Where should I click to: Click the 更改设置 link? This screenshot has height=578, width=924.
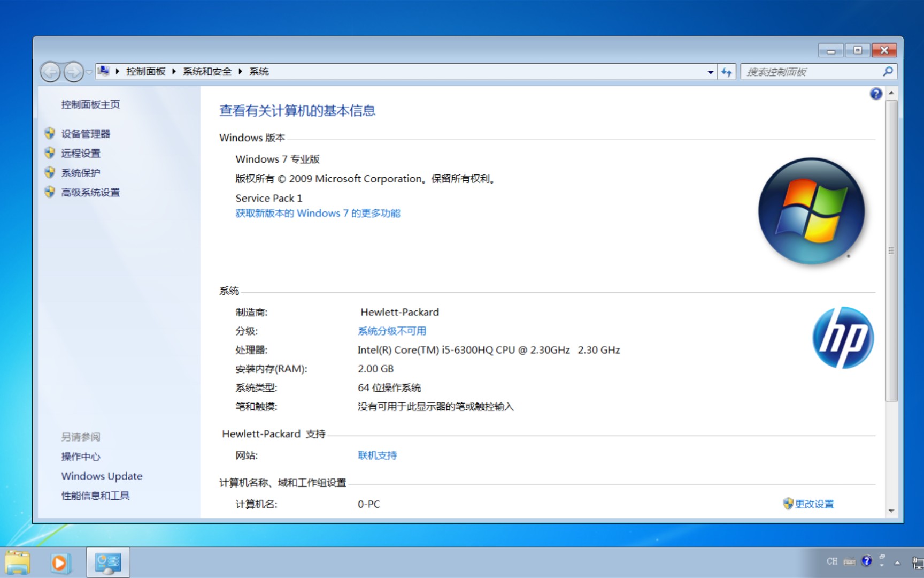pyautogui.click(x=814, y=504)
